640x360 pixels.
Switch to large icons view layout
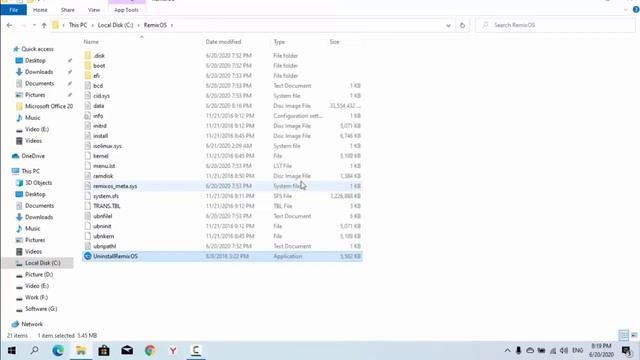click(x=634, y=335)
